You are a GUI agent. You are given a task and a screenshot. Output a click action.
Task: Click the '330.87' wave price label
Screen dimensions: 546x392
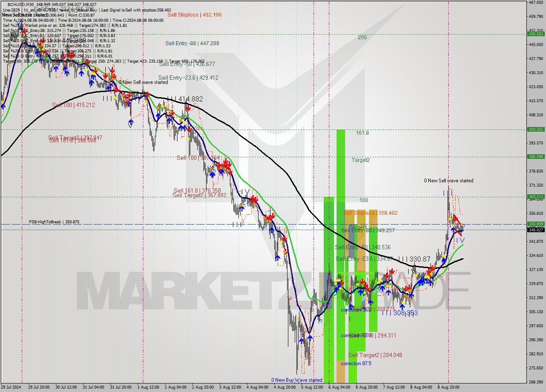[x=420, y=259]
